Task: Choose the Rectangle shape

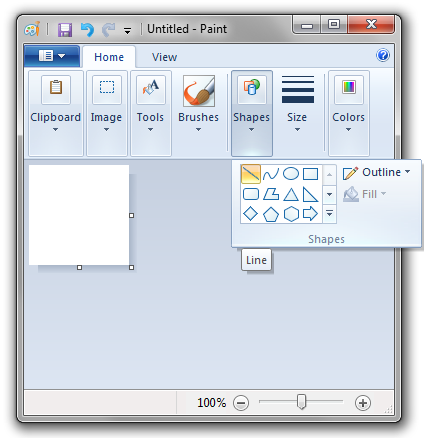Action: (310, 174)
